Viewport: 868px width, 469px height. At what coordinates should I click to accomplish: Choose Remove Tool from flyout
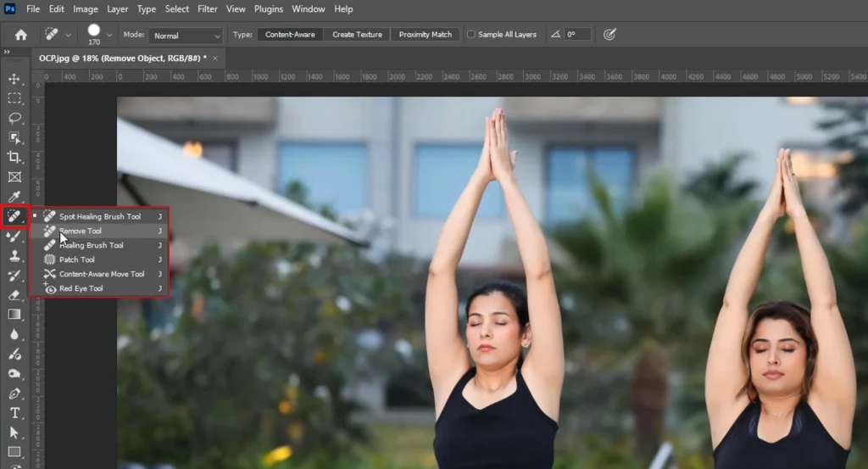[100, 231]
